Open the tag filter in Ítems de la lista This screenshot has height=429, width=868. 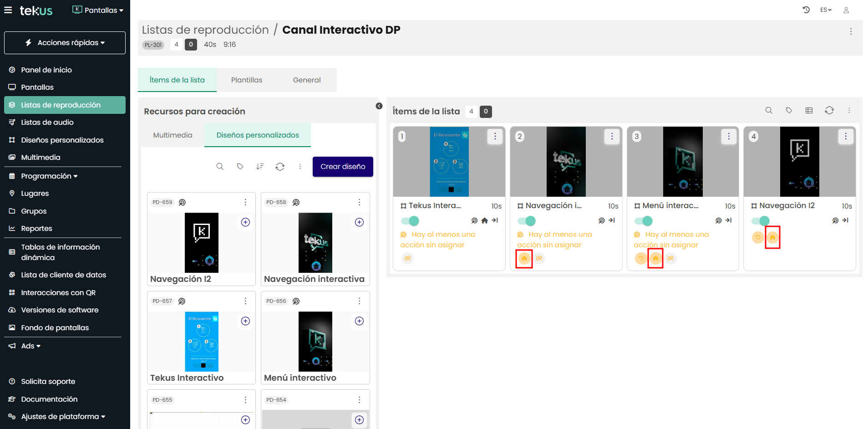789,110
